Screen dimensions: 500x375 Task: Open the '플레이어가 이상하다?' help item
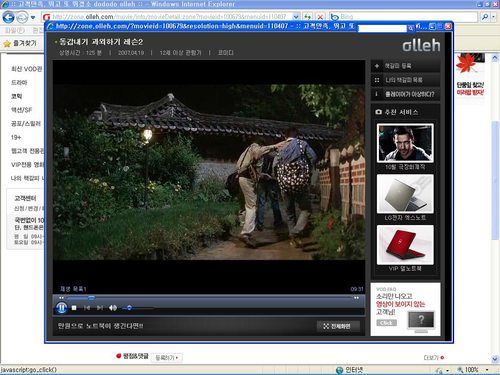pyautogui.click(x=405, y=94)
